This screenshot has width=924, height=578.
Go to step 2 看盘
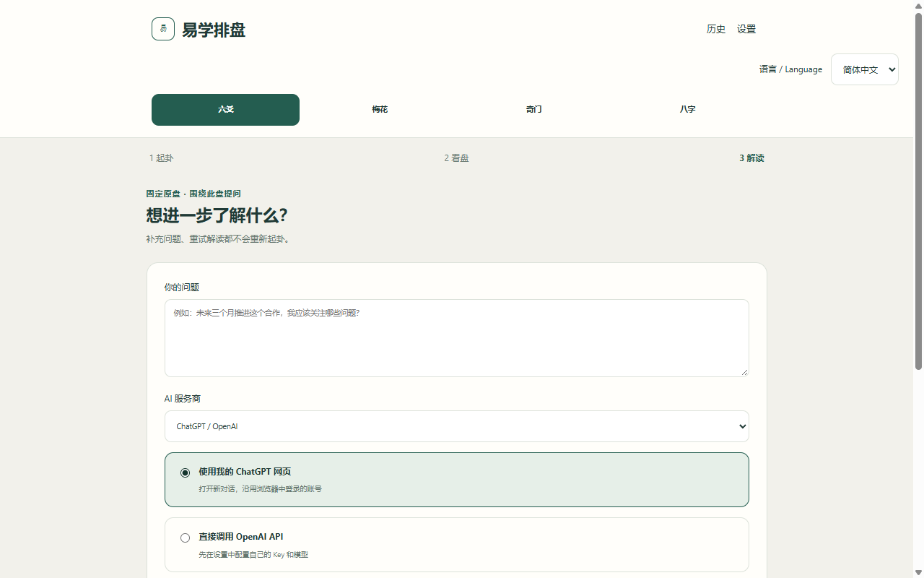[456, 158]
